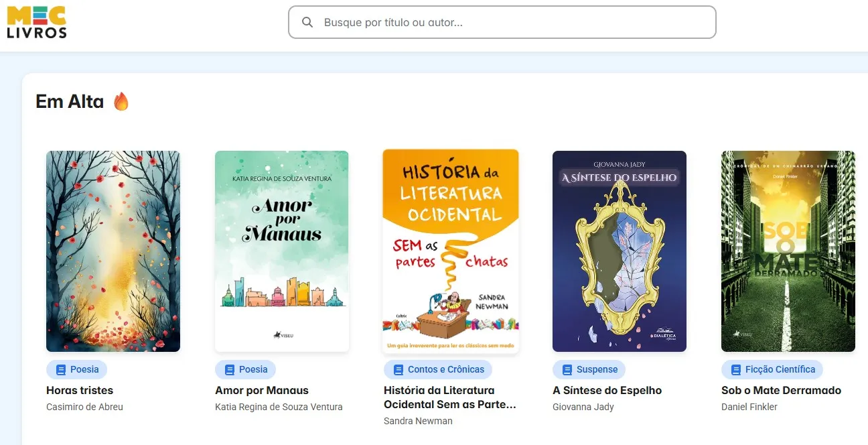
Task: Click the Em Alta section heading
Action: tap(70, 101)
